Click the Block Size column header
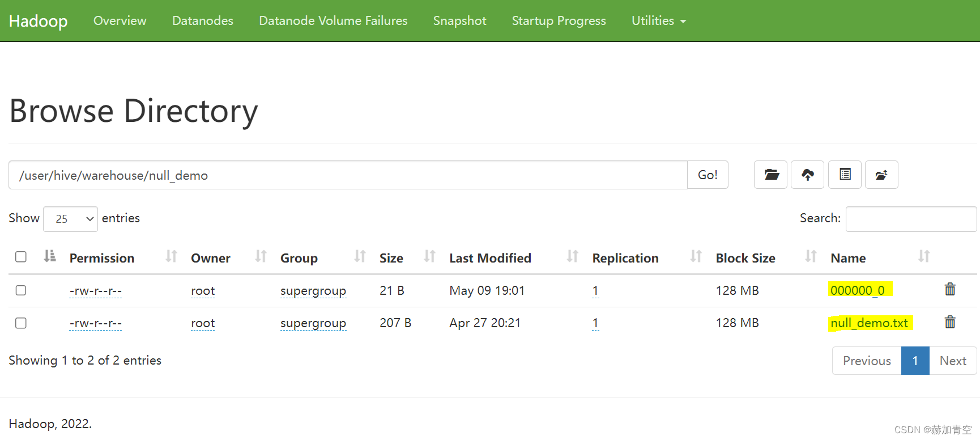This screenshot has width=980, height=440. [x=745, y=258]
